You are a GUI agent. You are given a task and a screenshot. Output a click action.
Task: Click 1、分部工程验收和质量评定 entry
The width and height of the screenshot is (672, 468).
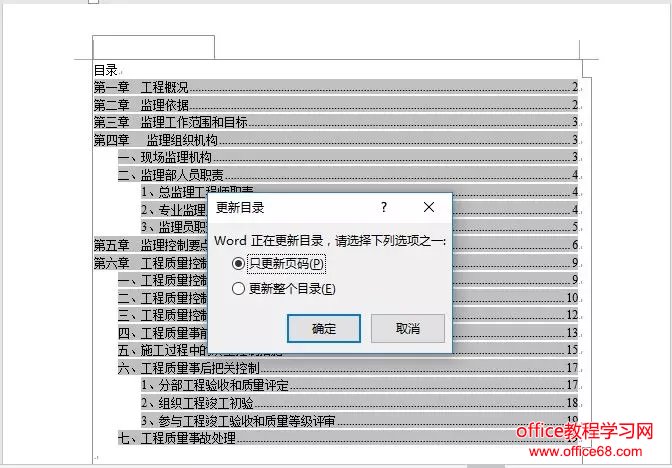(359, 385)
